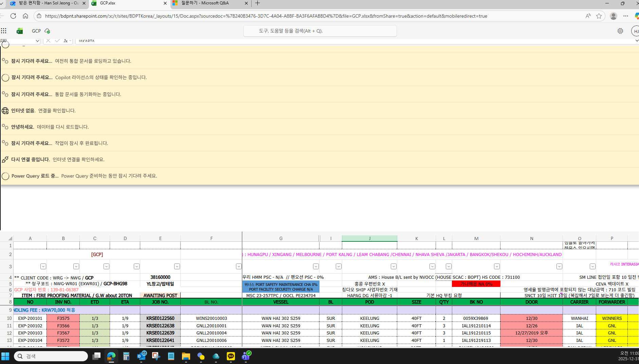Expand the formula bar chevron
The width and height of the screenshot is (639, 364).
point(637,41)
